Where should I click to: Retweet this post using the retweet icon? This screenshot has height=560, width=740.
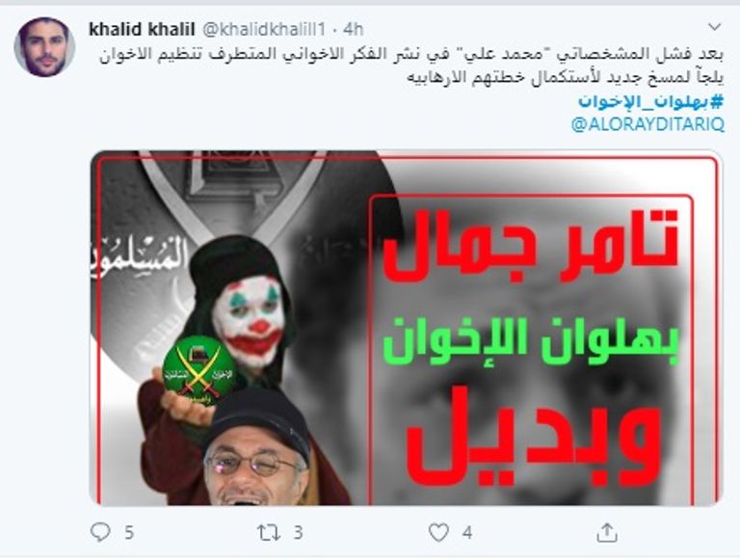269,533
